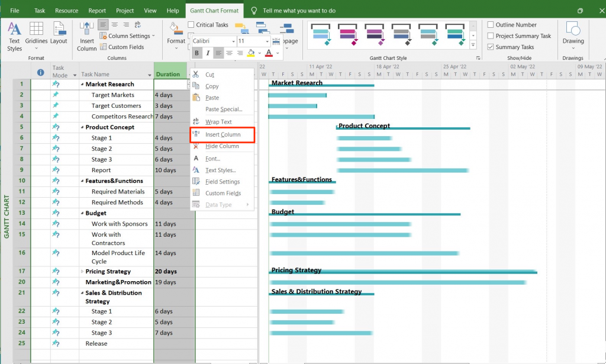This screenshot has width=606, height=364.
Task: Switch to the Gantt Chart Format tab
Action: (x=214, y=10)
